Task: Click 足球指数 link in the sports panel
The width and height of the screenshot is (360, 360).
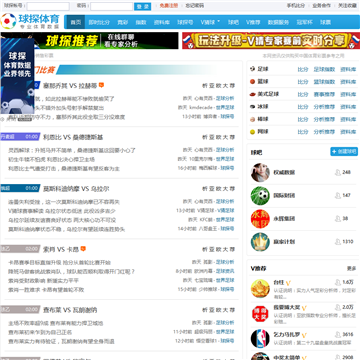Action: [x=324, y=69]
